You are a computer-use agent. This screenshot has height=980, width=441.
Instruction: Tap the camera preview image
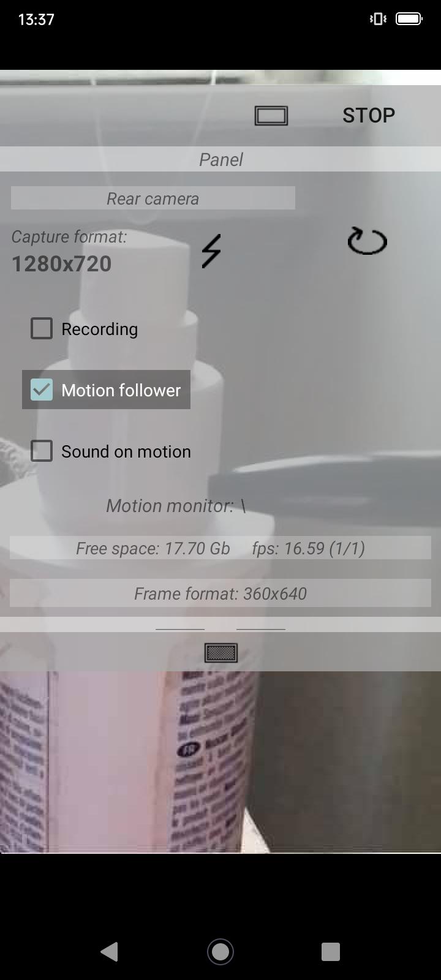point(221,761)
